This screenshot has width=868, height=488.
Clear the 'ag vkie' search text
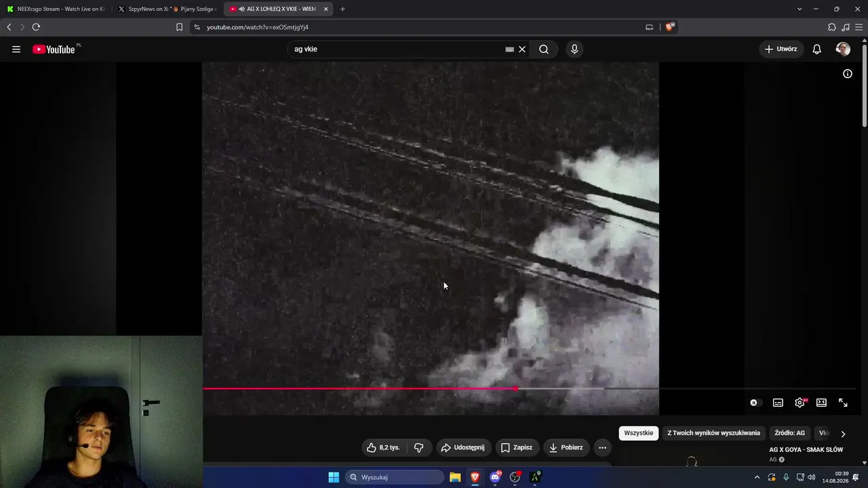[x=522, y=49]
